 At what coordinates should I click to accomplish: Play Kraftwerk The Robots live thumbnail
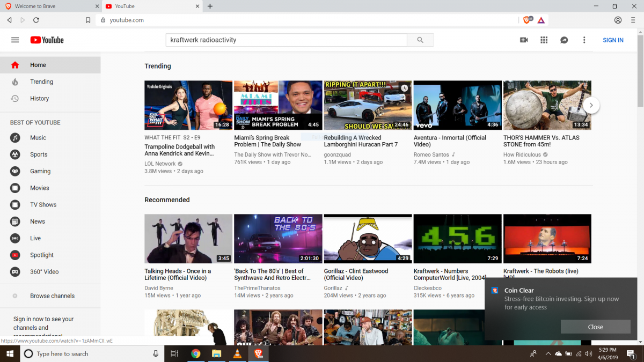click(547, 239)
